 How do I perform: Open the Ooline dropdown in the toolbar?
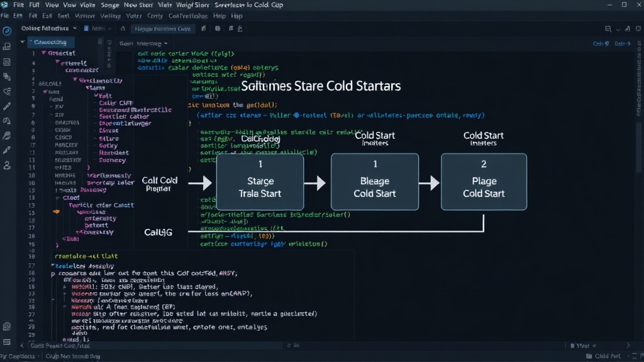(x=49, y=28)
